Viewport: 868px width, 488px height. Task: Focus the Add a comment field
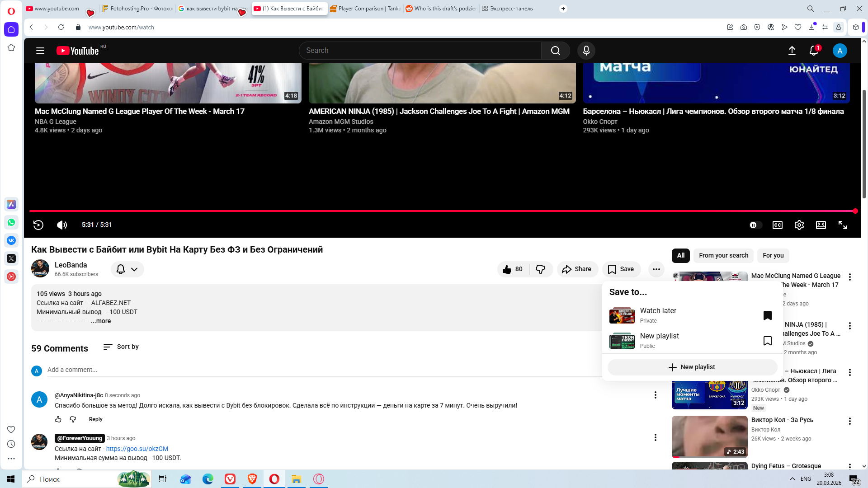click(316, 370)
